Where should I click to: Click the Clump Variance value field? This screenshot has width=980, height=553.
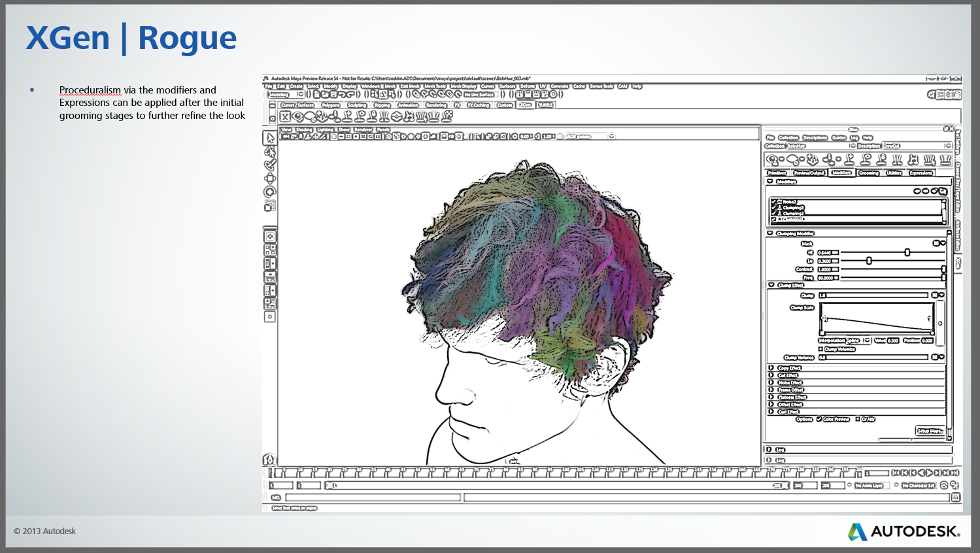873,358
